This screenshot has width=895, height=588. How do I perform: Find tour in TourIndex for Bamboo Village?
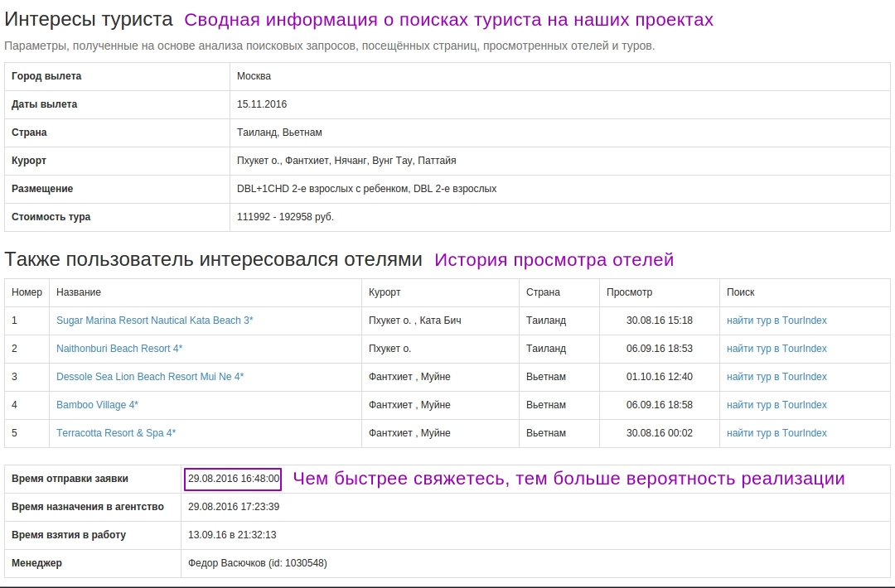(x=776, y=405)
